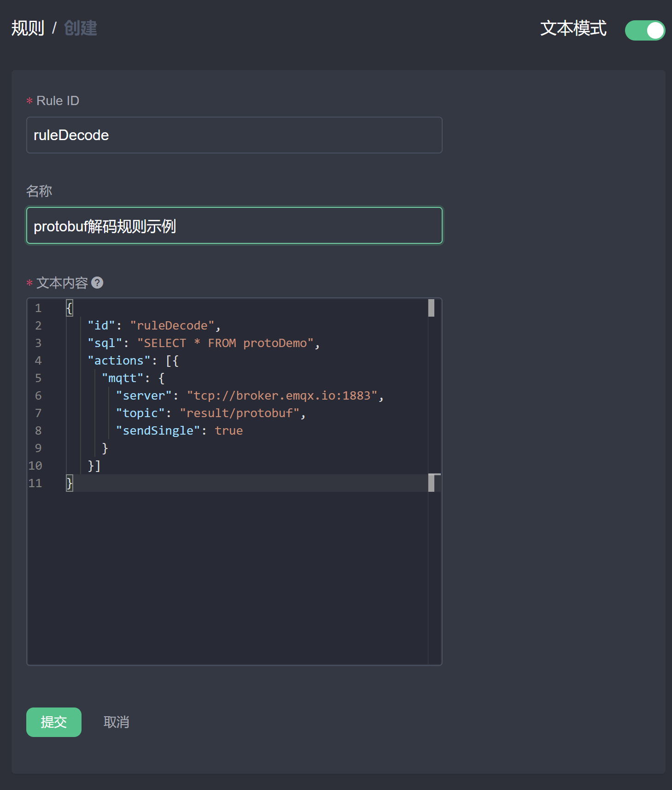672x790 pixels.
Task: Click the 文本模式 label text
Action: tap(573, 29)
